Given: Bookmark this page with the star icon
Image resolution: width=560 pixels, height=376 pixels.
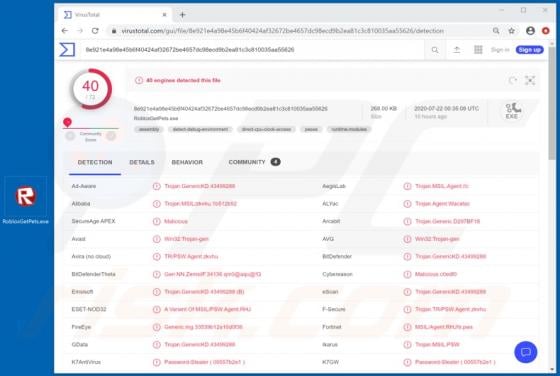Looking at the screenshot, I should click(x=511, y=31).
